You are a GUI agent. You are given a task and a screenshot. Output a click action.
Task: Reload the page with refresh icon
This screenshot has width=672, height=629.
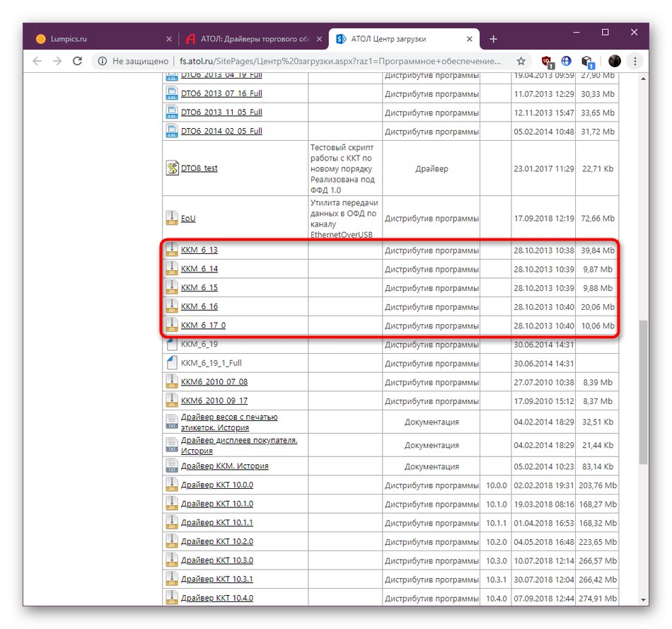point(77,61)
